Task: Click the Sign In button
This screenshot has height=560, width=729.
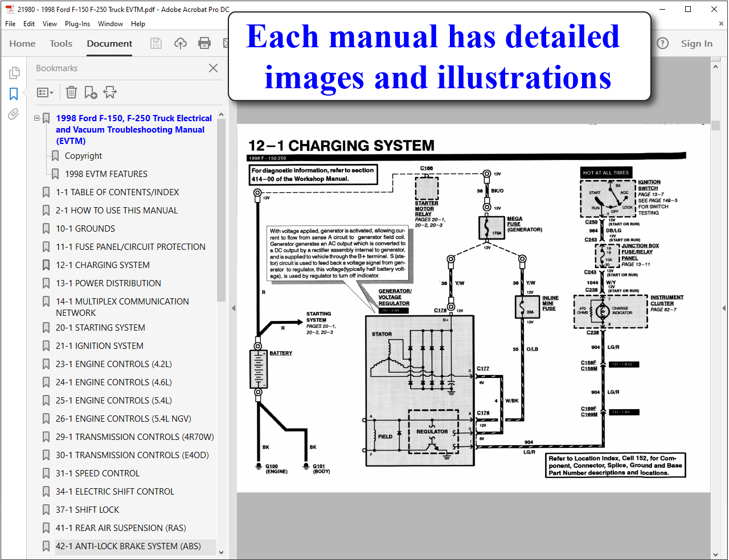Action: click(697, 44)
